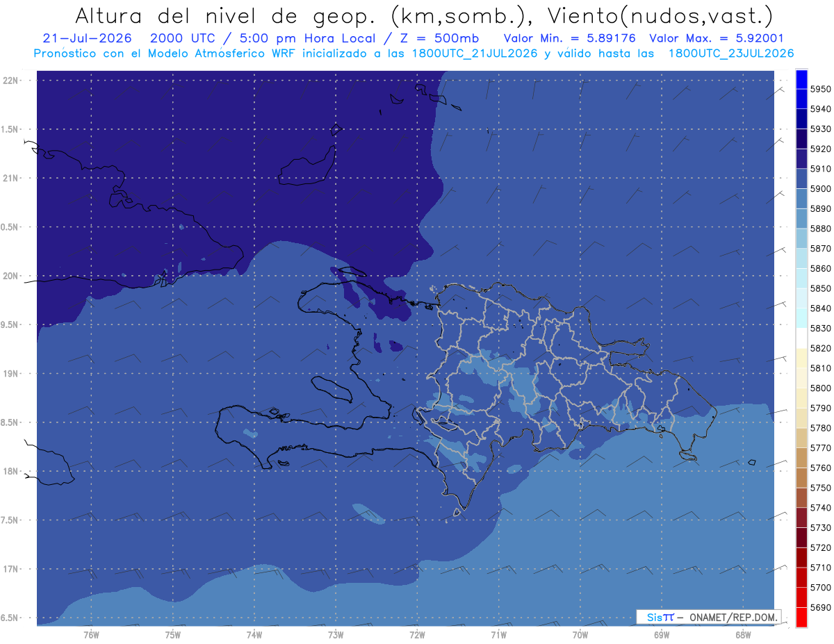Click the '74W' longitude label

coord(254,634)
